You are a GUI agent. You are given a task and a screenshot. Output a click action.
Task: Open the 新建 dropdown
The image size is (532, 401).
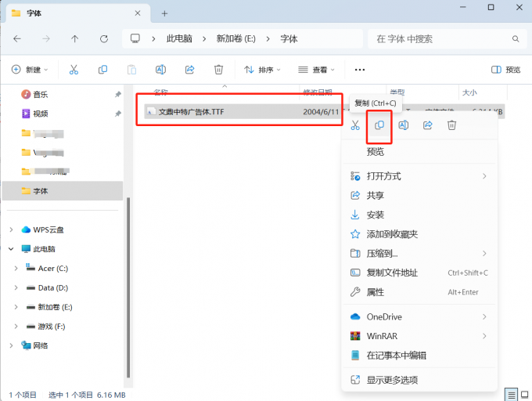30,70
